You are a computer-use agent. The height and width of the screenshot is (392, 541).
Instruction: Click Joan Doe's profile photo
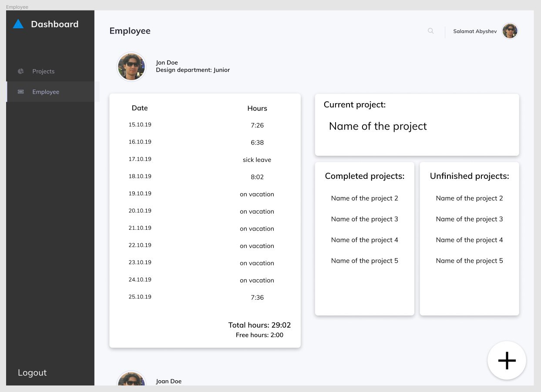[x=131, y=378]
